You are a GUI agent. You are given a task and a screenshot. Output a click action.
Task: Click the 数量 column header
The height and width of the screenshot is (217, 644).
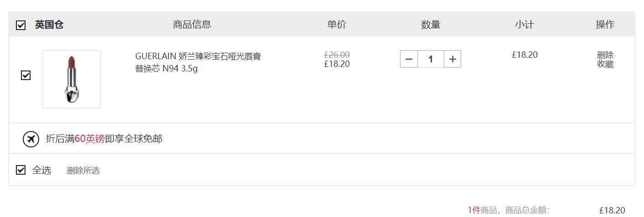tap(431, 25)
